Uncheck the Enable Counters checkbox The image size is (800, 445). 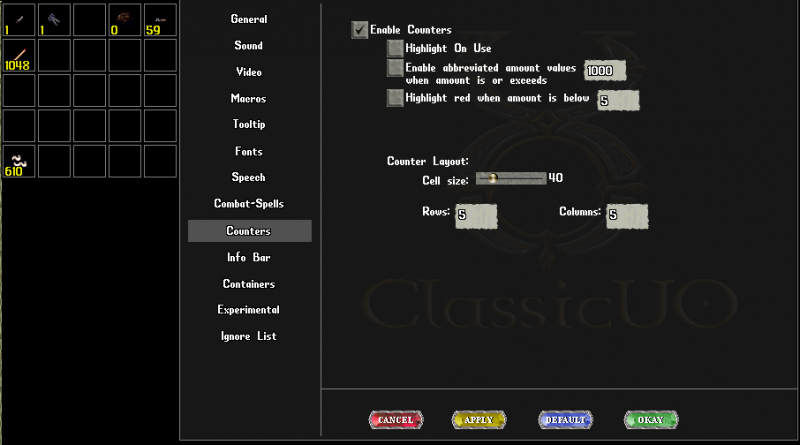pyautogui.click(x=360, y=30)
